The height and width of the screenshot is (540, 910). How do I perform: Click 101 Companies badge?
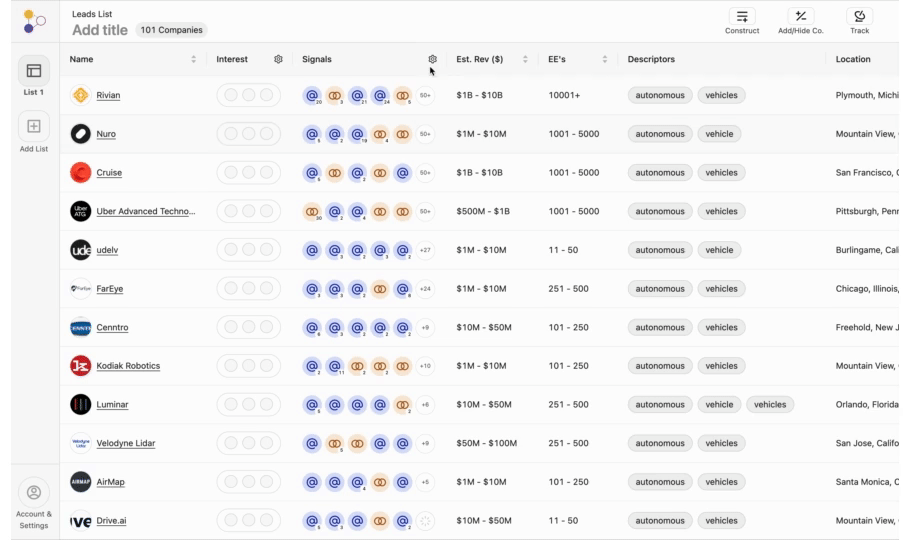[x=171, y=30]
